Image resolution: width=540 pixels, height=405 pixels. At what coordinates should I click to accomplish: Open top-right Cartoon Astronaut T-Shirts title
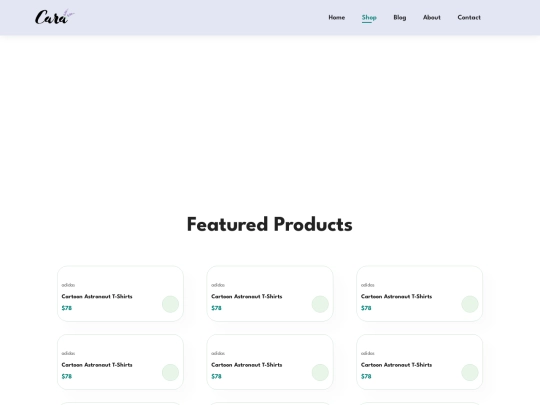[x=396, y=297]
